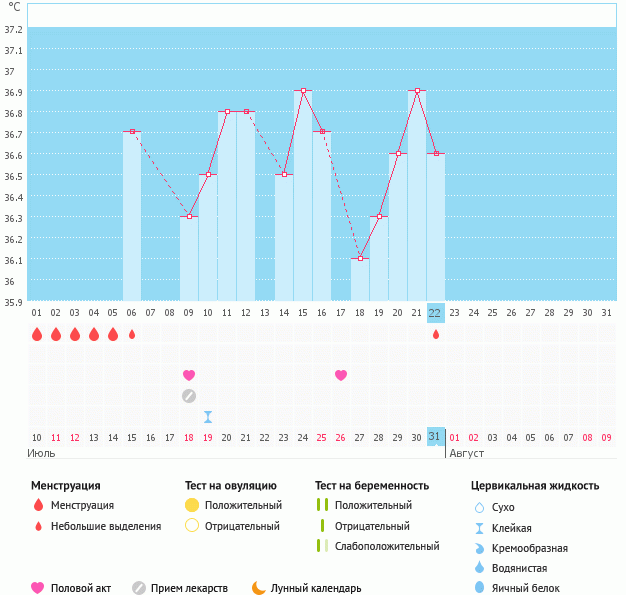Select highlighted cycle day 22
The width and height of the screenshot is (626, 595).
[x=435, y=312]
